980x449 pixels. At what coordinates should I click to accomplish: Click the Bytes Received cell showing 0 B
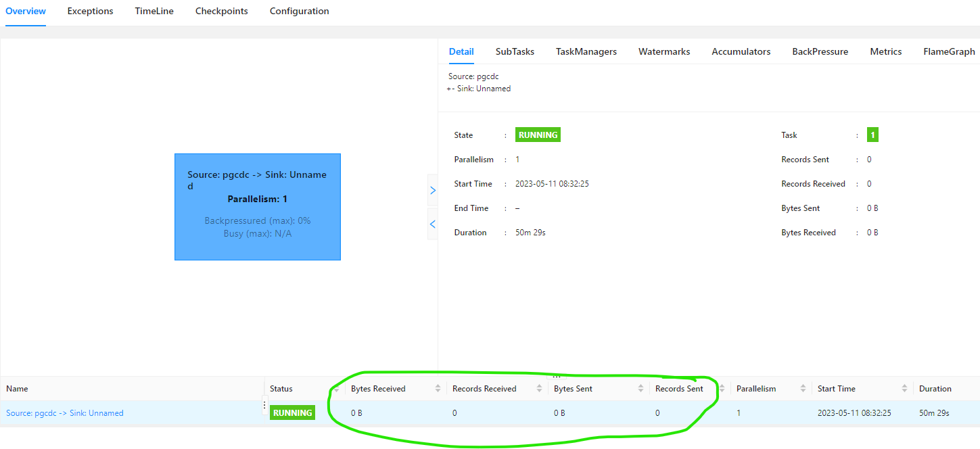tap(356, 412)
